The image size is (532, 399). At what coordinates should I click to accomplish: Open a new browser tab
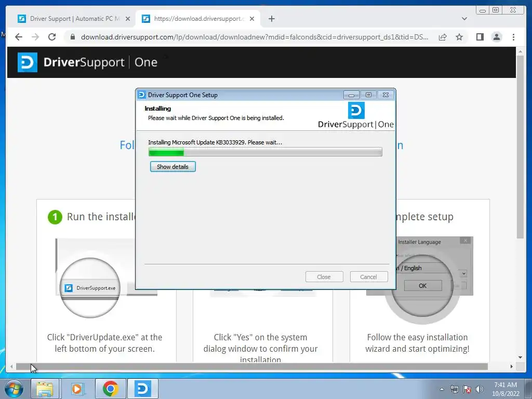[x=271, y=19]
